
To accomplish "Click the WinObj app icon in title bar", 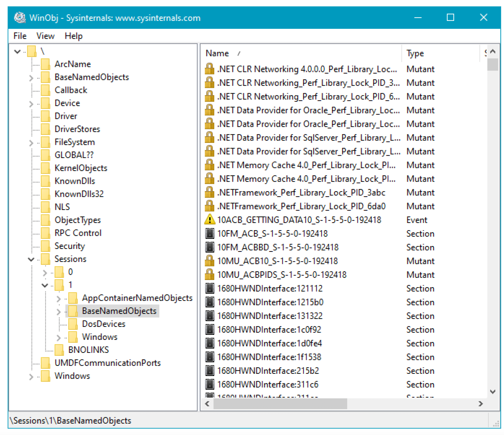I will click(x=20, y=17).
